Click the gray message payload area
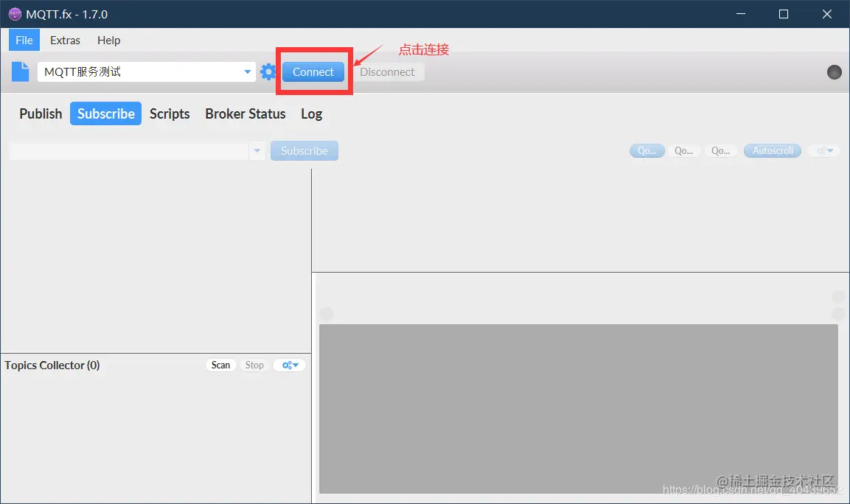The image size is (850, 504). click(x=579, y=409)
